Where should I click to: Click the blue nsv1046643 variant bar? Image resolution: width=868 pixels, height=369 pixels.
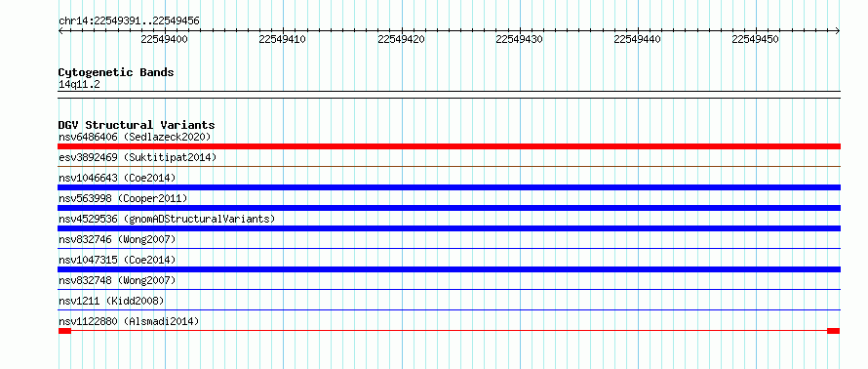tap(449, 187)
